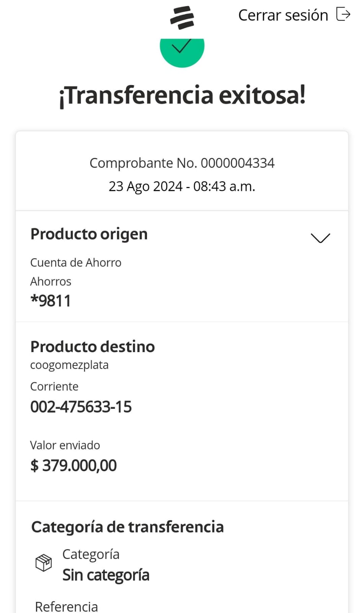
Task: Click the category box icon
Action: tap(44, 563)
